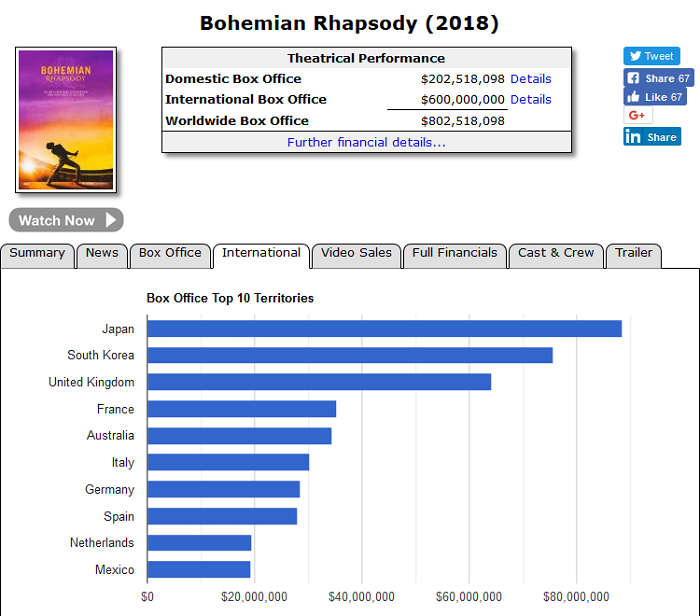Switch to the Summary tab
700x616 pixels.
pyautogui.click(x=37, y=256)
